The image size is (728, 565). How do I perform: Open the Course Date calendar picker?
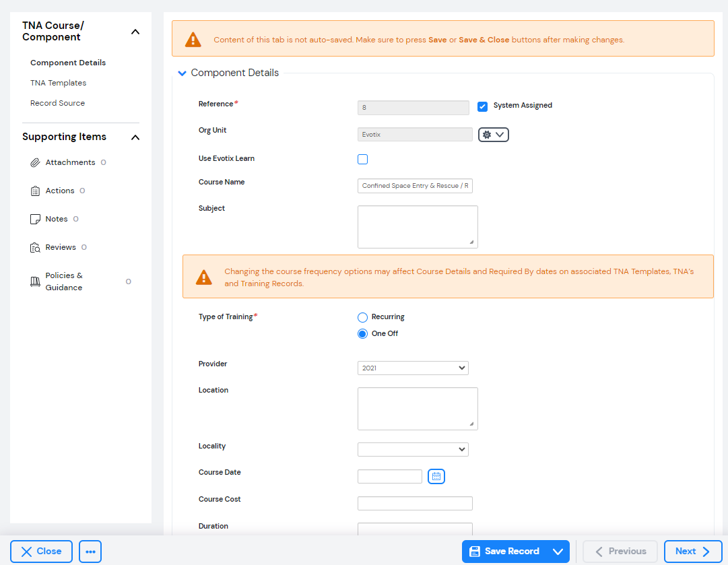pos(436,477)
